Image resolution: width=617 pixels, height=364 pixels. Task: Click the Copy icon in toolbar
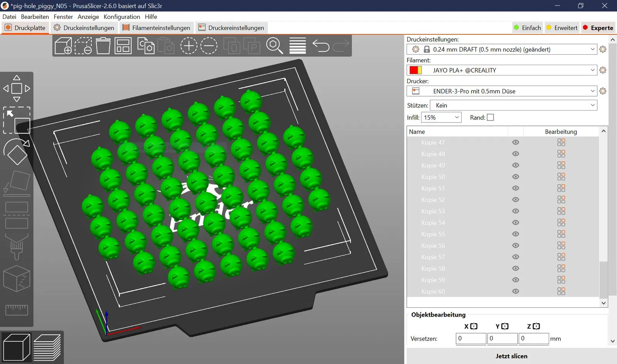click(146, 46)
